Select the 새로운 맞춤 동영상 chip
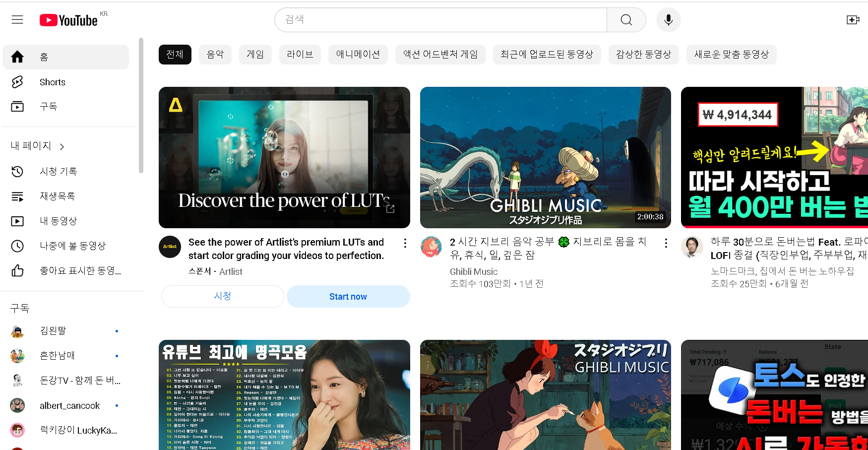 (x=732, y=54)
